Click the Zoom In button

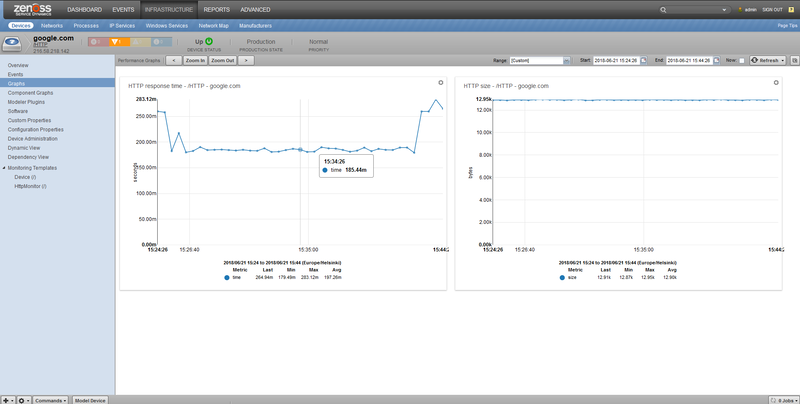click(195, 60)
